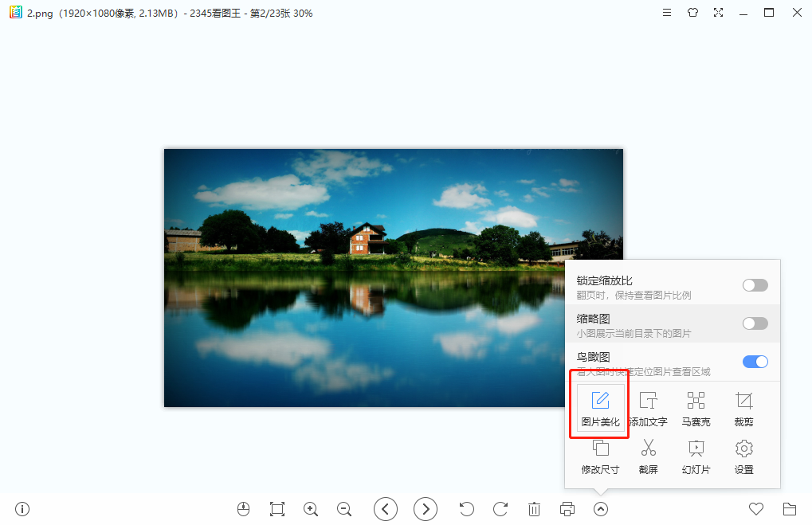Image resolution: width=812 pixels, height=525 pixels.
Task: Enter fullscreen mode from the title bar
Action: (718, 13)
